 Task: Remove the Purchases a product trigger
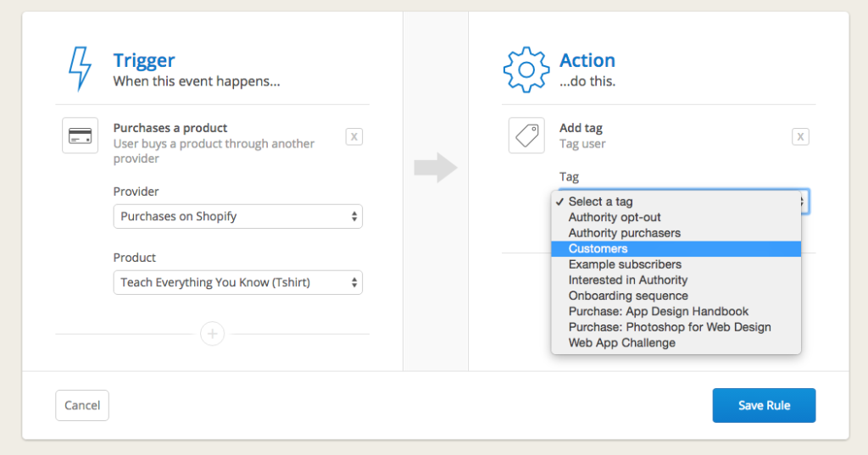pos(354,136)
